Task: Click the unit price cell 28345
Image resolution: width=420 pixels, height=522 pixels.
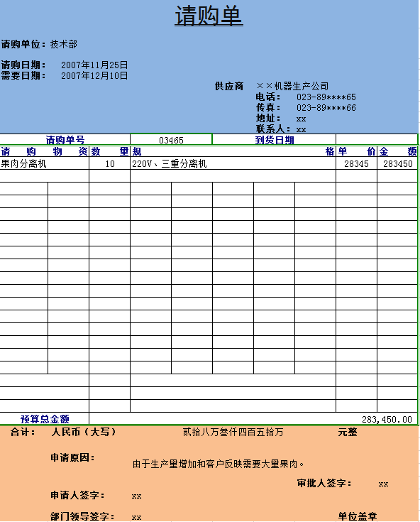Action: point(356,163)
